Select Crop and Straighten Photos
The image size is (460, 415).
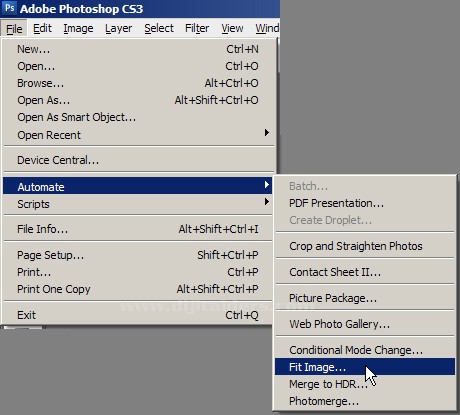click(x=365, y=246)
